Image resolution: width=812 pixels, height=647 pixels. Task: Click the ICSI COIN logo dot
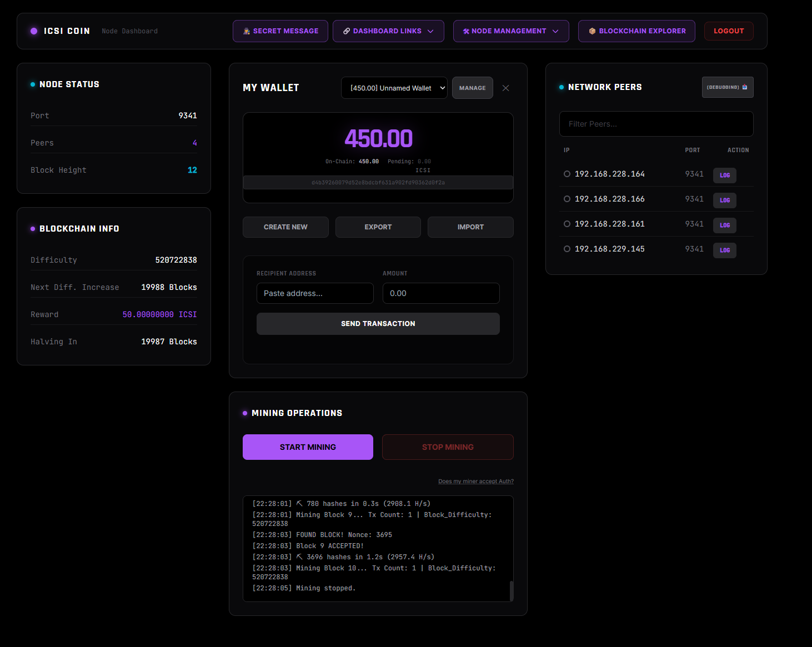click(x=34, y=31)
